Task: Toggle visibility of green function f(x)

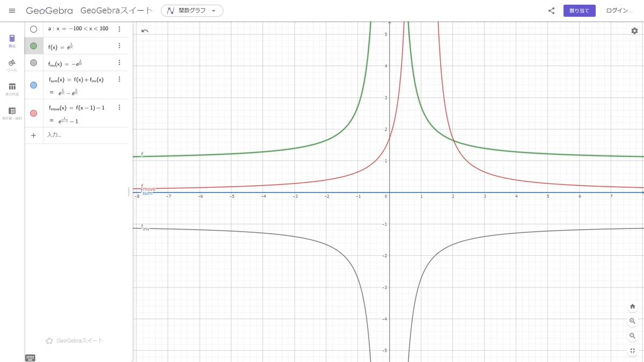Action: coord(34,46)
